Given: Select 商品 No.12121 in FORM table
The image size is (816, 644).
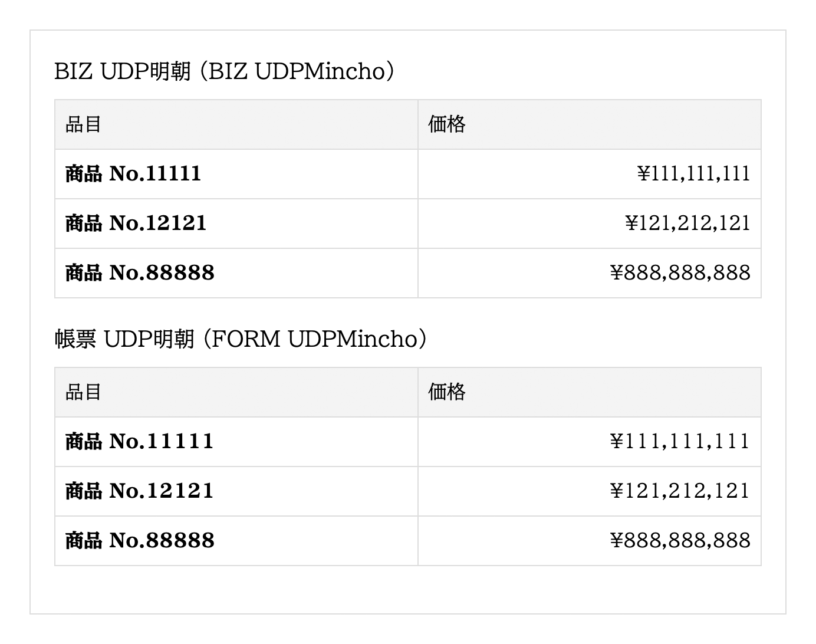Looking at the screenshot, I should [x=140, y=491].
